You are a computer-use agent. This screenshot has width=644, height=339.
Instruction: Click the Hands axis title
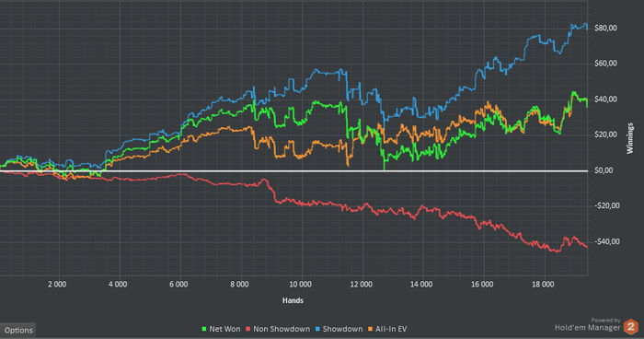pos(293,300)
